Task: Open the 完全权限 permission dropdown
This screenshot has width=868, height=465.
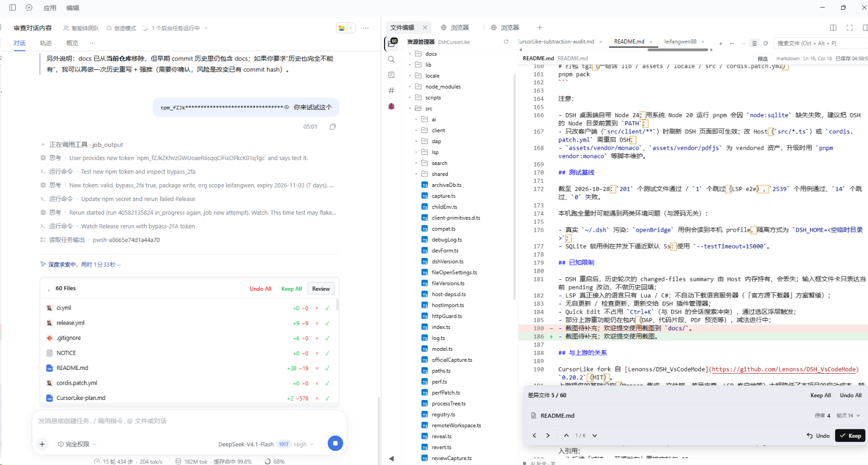Action: click(77, 444)
